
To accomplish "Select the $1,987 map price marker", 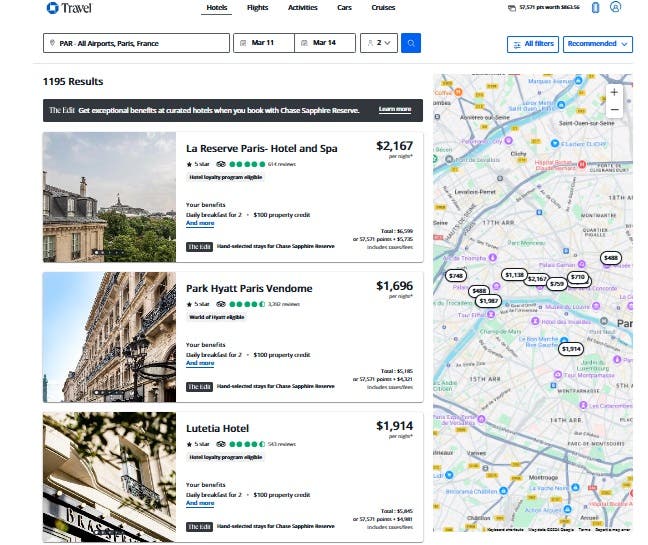I will pyautogui.click(x=488, y=301).
